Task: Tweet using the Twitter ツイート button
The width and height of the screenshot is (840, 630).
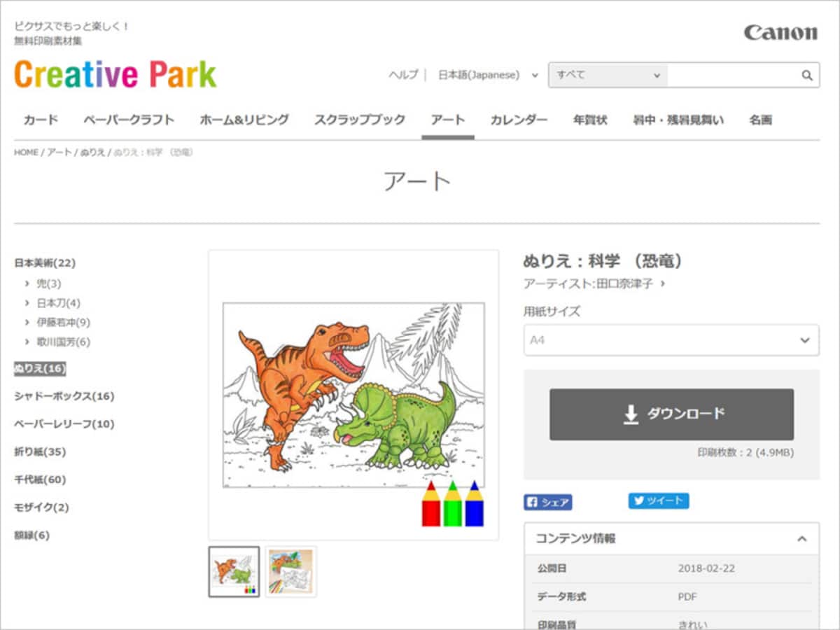Action: click(658, 500)
